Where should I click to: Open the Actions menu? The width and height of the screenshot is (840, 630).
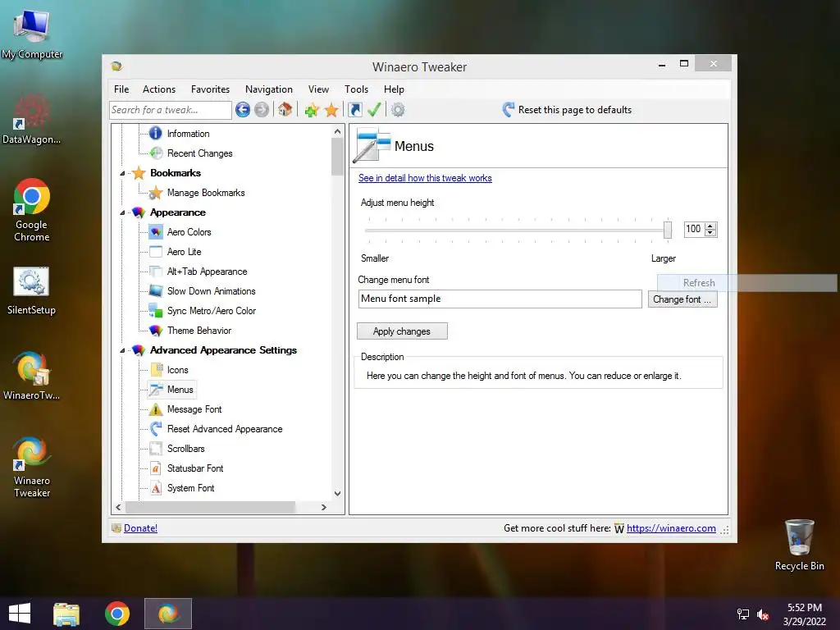point(159,89)
